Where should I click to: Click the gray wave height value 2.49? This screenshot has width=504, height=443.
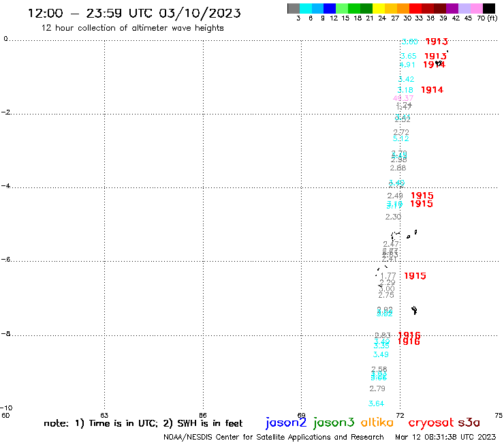tap(395, 196)
